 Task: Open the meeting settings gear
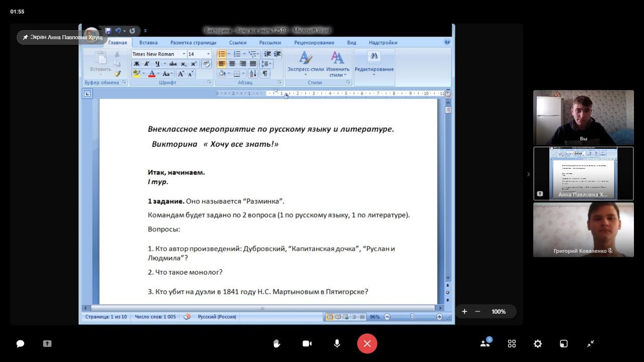(x=538, y=343)
